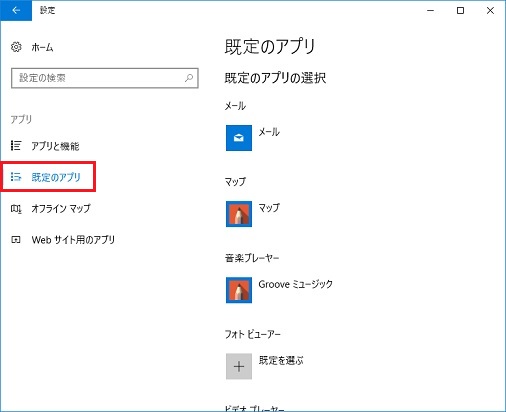Click the アプリと機能 list icon
This screenshot has height=412, width=506.
click(16, 145)
